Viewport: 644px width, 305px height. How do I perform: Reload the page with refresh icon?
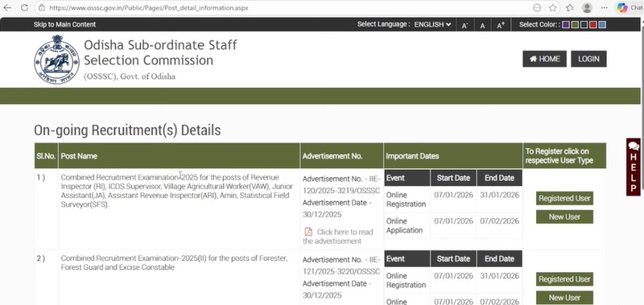pos(24,8)
